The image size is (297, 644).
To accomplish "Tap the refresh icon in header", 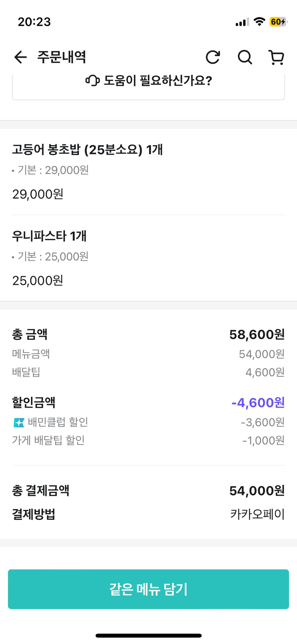I will pyautogui.click(x=213, y=57).
